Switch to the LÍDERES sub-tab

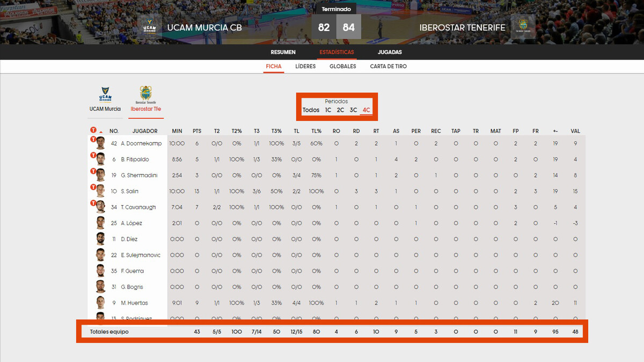[305, 67]
